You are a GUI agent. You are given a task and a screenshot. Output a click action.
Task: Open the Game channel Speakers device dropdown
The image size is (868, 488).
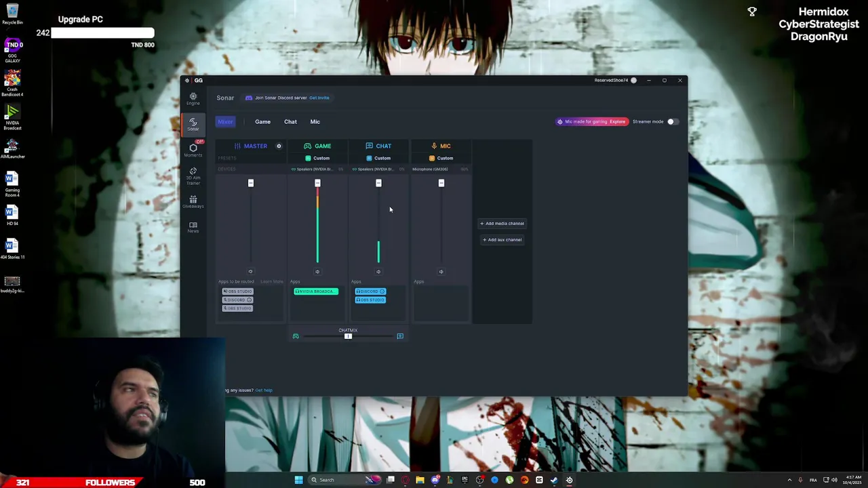coord(317,169)
